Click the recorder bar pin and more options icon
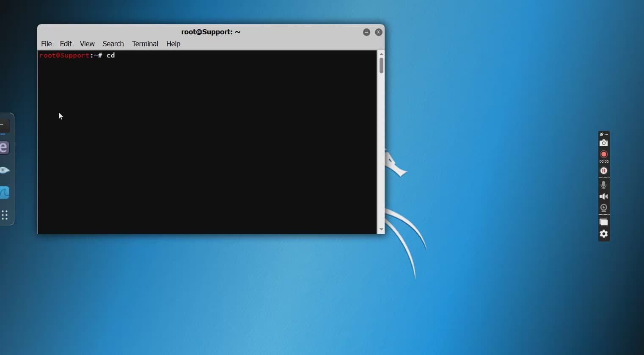 (x=604, y=134)
